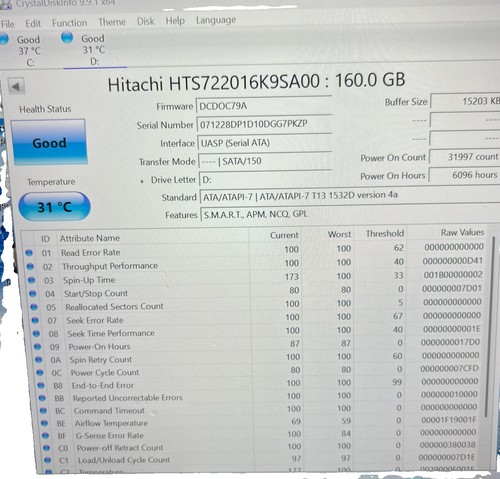Click the 31 °C temperature button

[x=54, y=207]
